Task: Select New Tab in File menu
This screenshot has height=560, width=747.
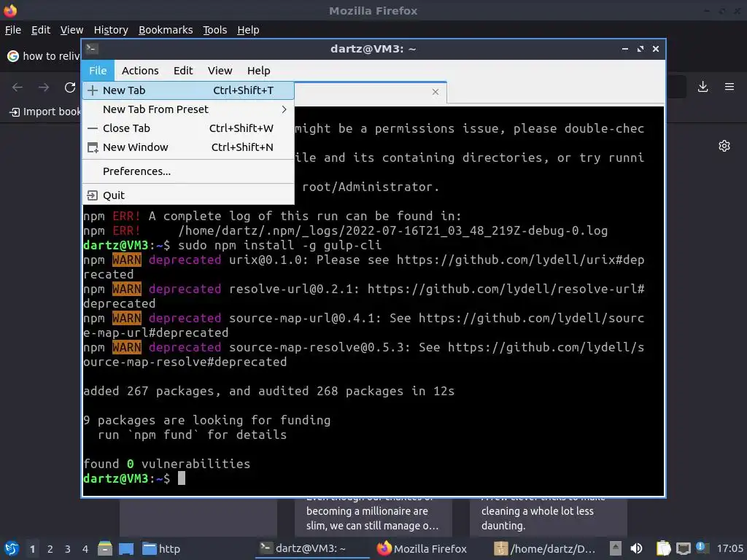Action: [188, 90]
